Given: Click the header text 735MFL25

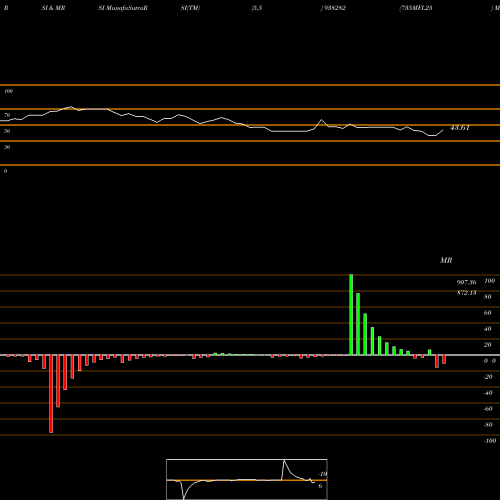Looking at the screenshot, I should 417,8.
